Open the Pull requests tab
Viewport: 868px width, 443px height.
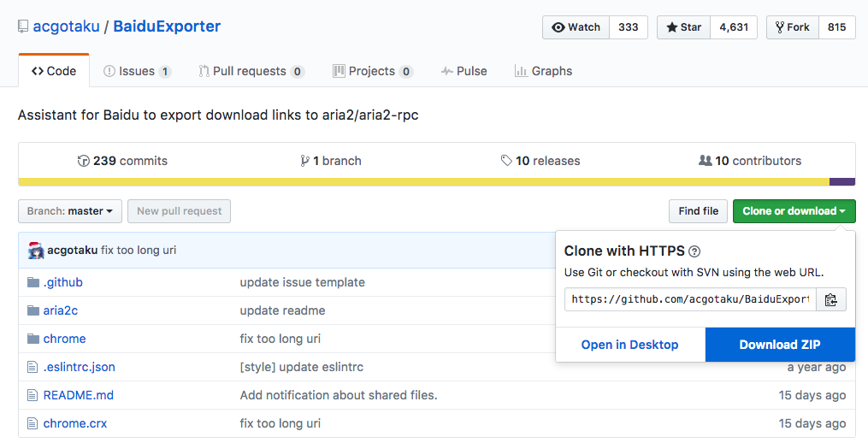251,71
